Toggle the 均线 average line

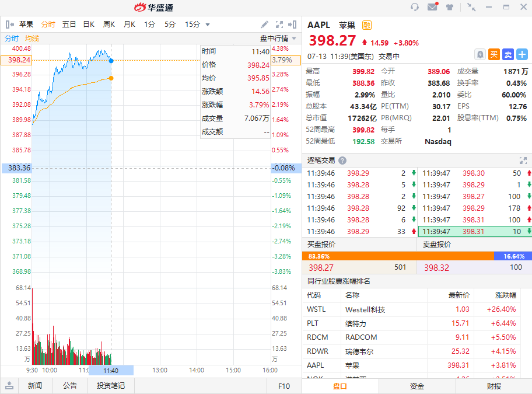point(32,39)
